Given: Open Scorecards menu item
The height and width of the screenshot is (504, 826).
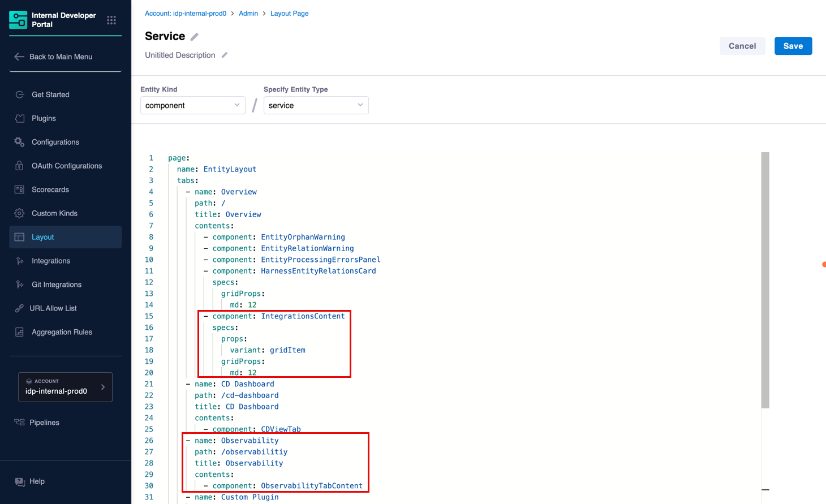Looking at the screenshot, I should pyautogui.click(x=66, y=189).
